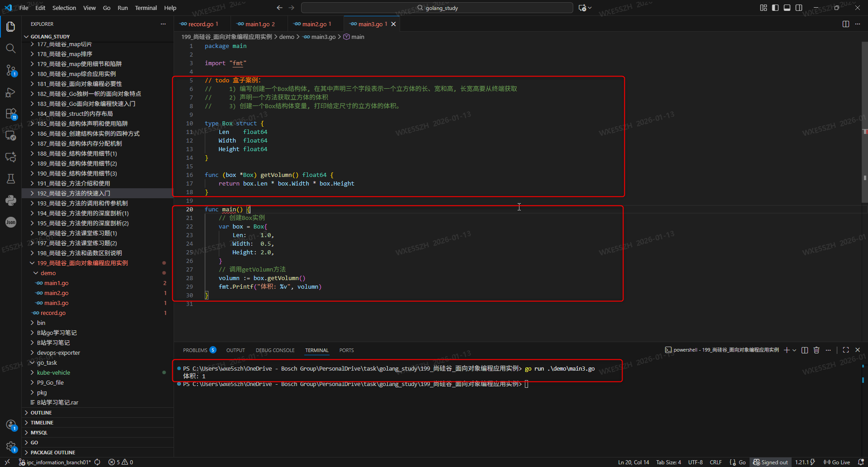Split the terminal pane

805,350
